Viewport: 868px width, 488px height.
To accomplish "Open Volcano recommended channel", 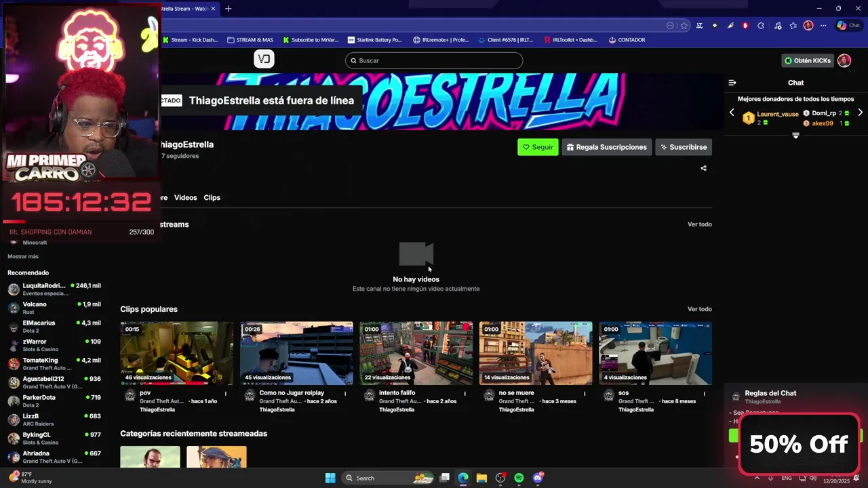I will [x=54, y=308].
